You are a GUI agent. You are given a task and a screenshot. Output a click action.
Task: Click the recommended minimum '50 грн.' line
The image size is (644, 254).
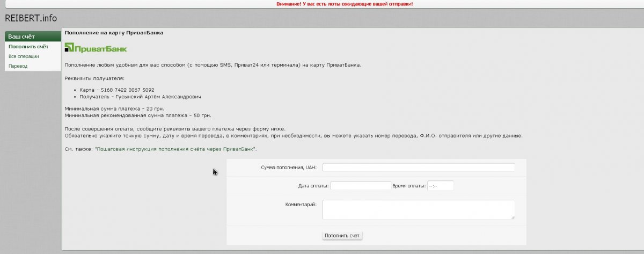click(138, 115)
